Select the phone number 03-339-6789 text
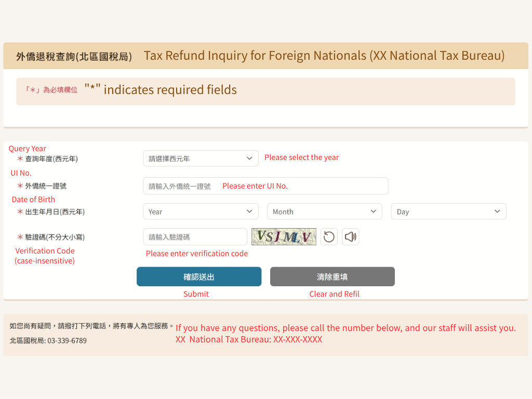 67,341
